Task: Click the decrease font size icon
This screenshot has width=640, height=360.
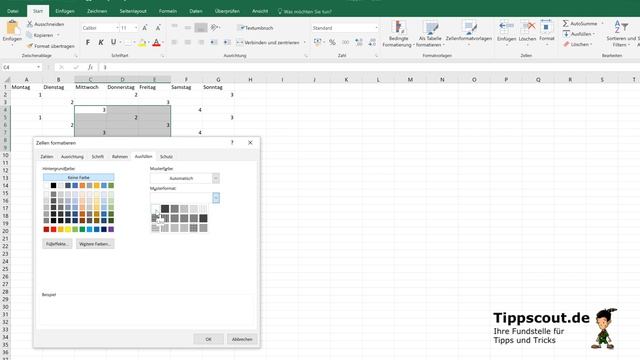Action: pos(158,28)
